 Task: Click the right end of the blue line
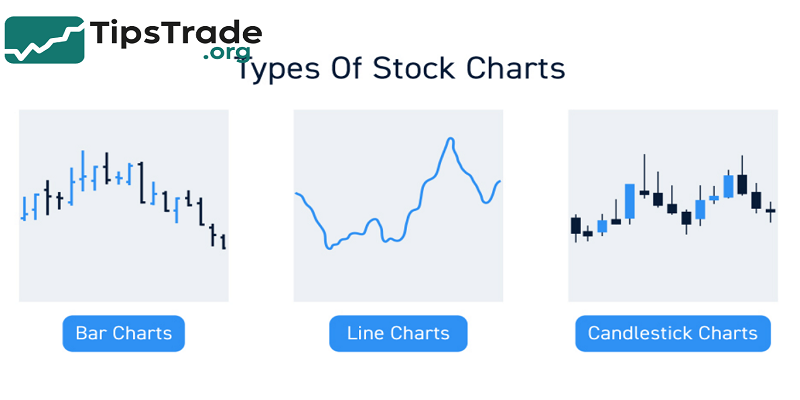pos(499,181)
